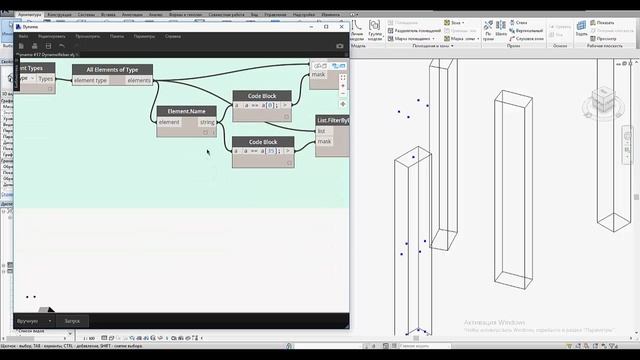
Task: Click Просмотр work plane viewer in ribbon
Action: (x=603, y=39)
